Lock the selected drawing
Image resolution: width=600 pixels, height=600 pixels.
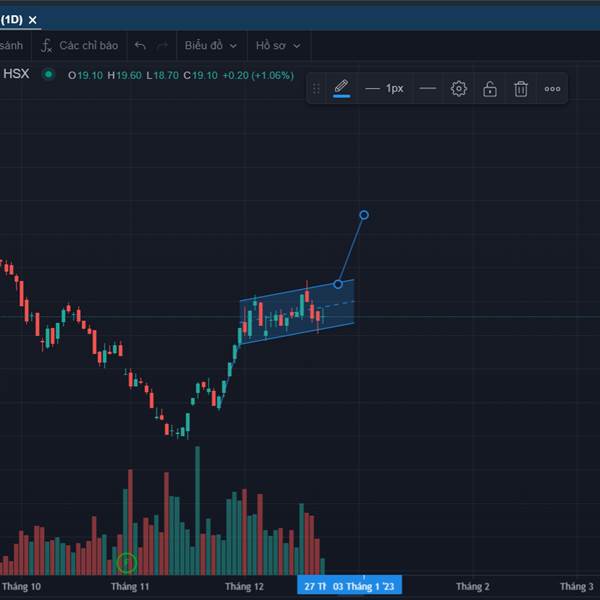point(489,89)
